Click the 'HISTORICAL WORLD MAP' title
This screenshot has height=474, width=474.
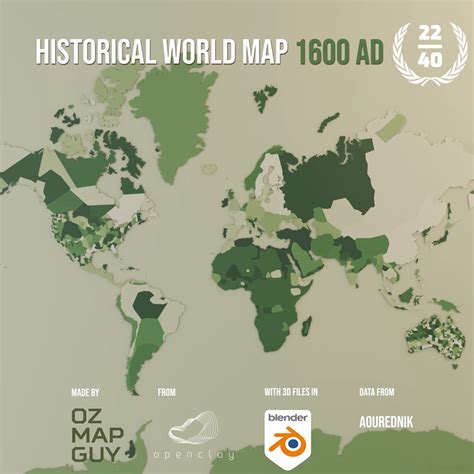pyautogui.click(x=162, y=52)
